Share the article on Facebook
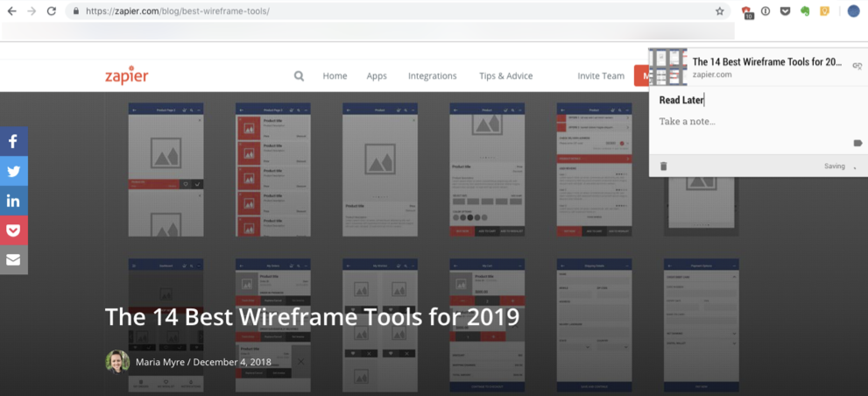 click(x=14, y=141)
